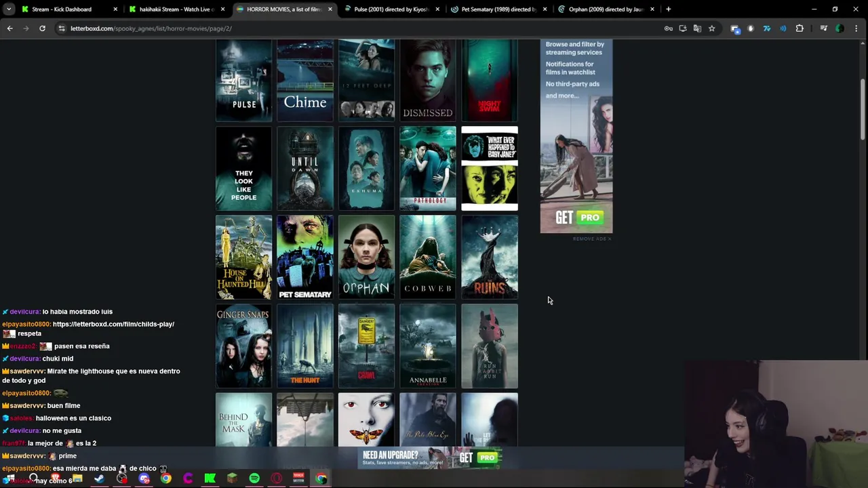868x488 pixels.
Task: Bookmark this page with the star icon
Action: click(x=711, y=28)
